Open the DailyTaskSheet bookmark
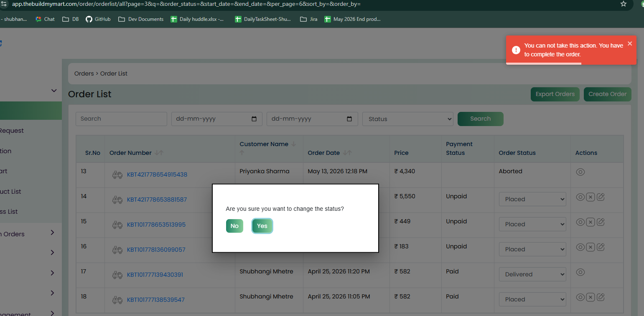 click(x=263, y=19)
